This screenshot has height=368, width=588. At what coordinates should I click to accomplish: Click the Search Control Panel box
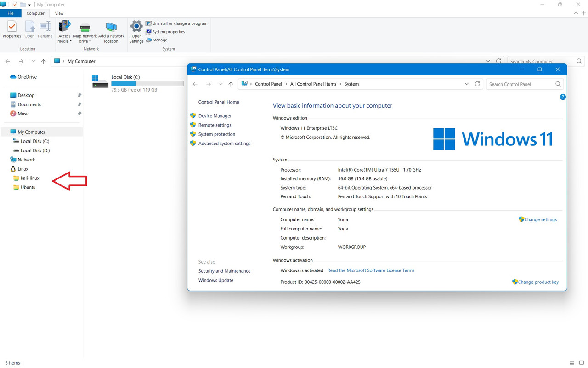tap(525, 84)
